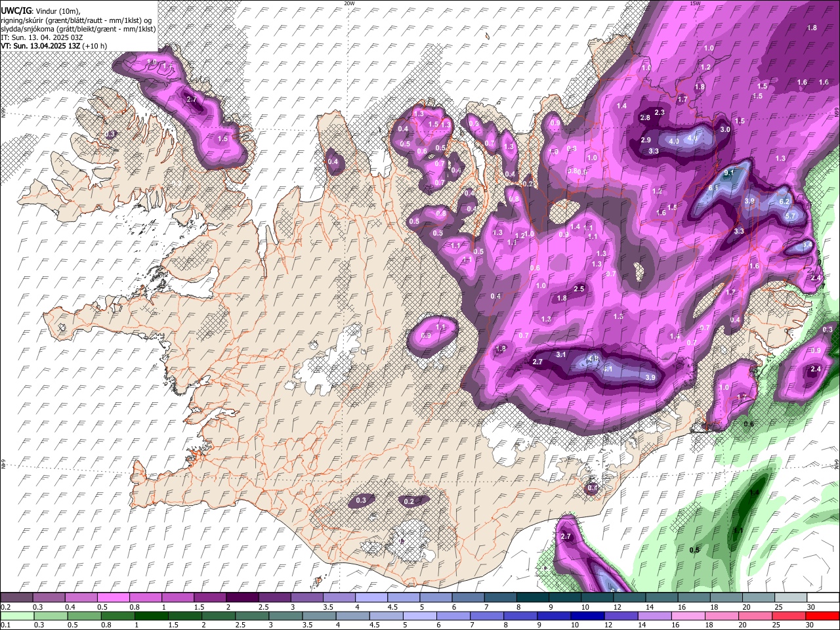This screenshot has height=630, width=840.
Task: Pick bright red swatch above lower-row 30
Action: coord(822,616)
